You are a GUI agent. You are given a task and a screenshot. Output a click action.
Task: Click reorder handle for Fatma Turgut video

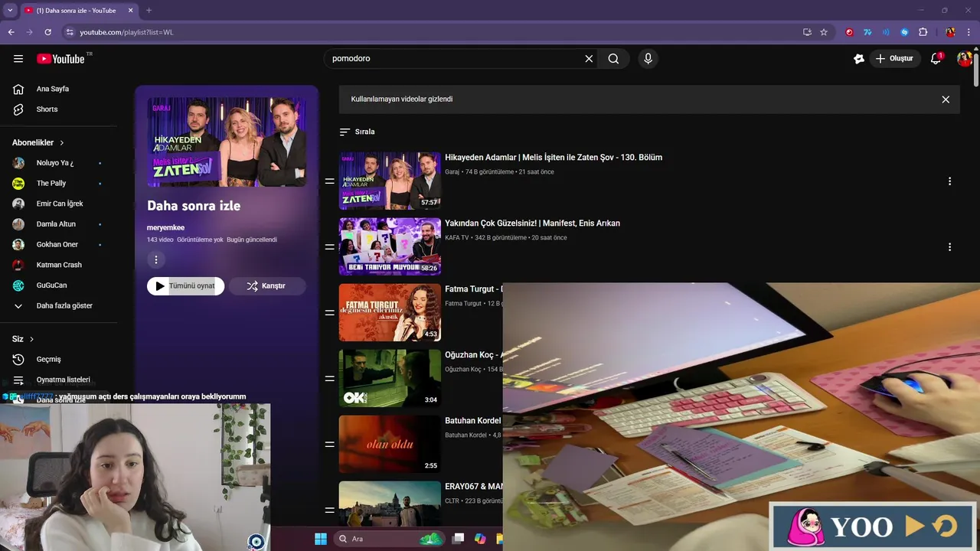tap(329, 313)
